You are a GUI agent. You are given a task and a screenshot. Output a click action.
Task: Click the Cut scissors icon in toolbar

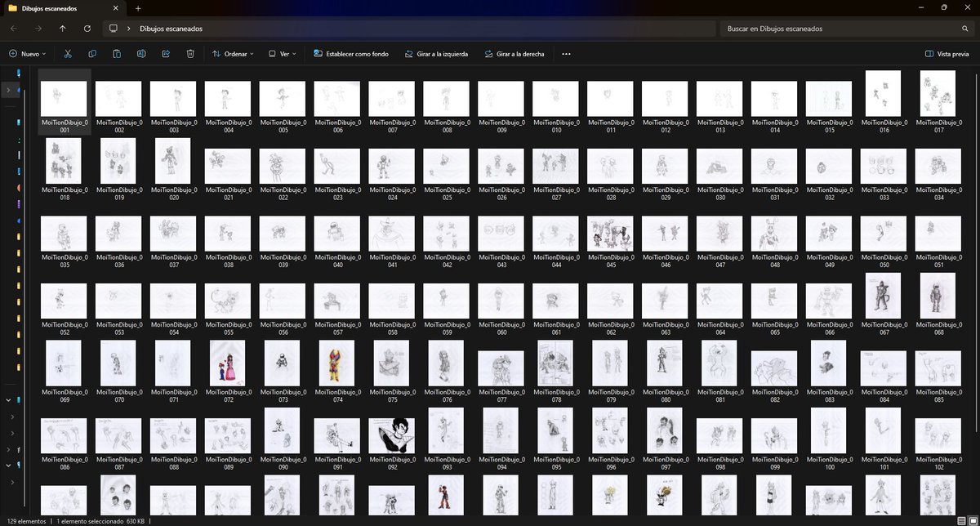point(68,54)
